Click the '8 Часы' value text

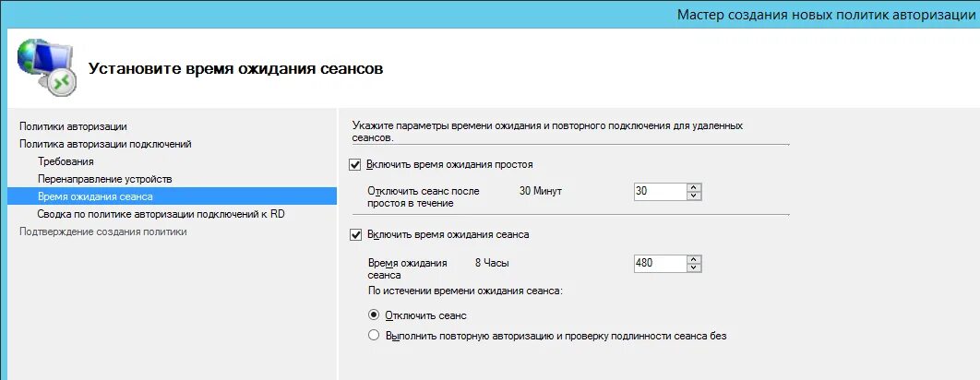(x=492, y=263)
